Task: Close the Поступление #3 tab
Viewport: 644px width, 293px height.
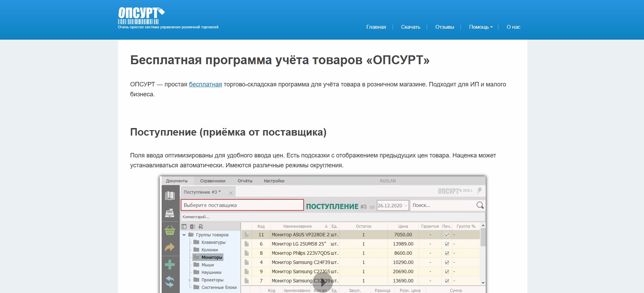Action: coord(231,193)
